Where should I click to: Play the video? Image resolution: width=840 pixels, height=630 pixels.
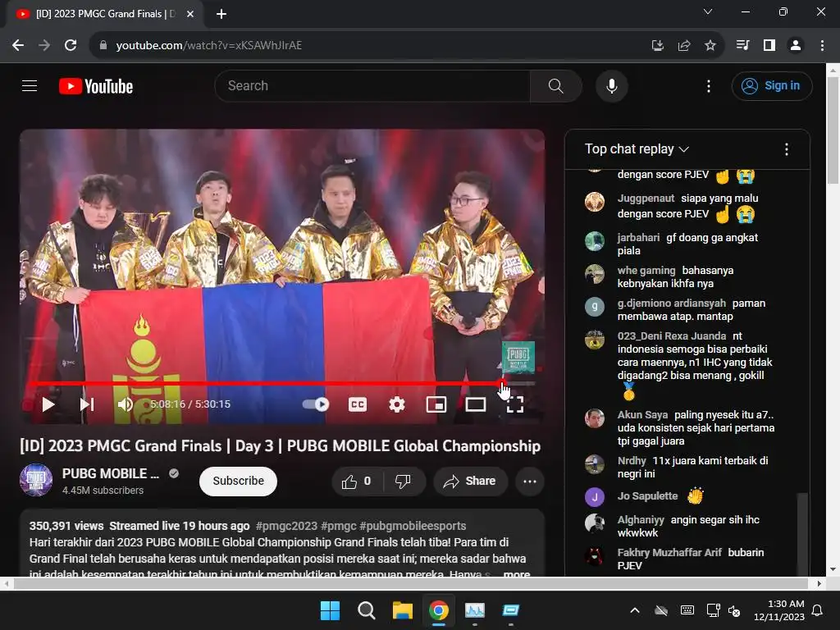coord(48,404)
